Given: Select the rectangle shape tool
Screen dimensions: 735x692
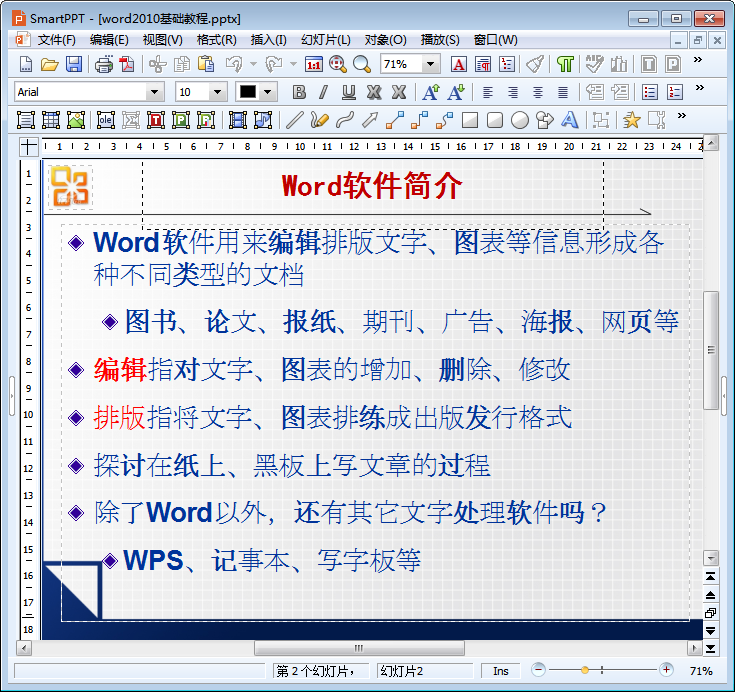Looking at the screenshot, I should pyautogui.click(x=470, y=120).
